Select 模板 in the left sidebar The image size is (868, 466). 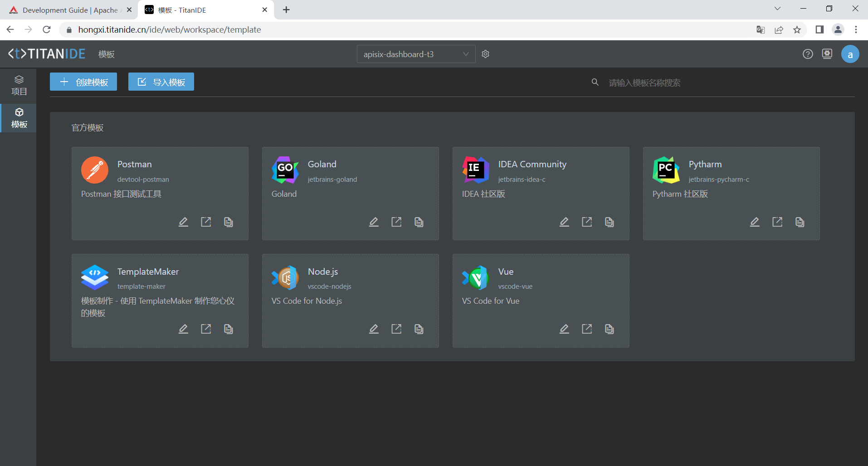[19, 118]
